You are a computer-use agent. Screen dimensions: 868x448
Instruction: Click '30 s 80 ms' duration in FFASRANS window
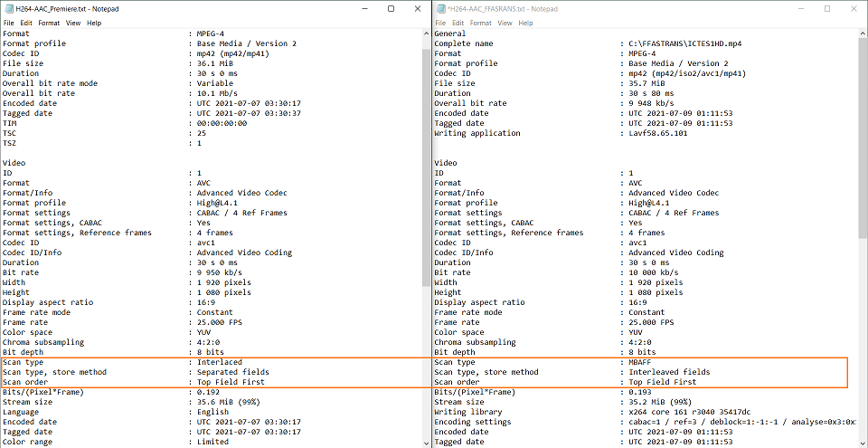point(652,93)
